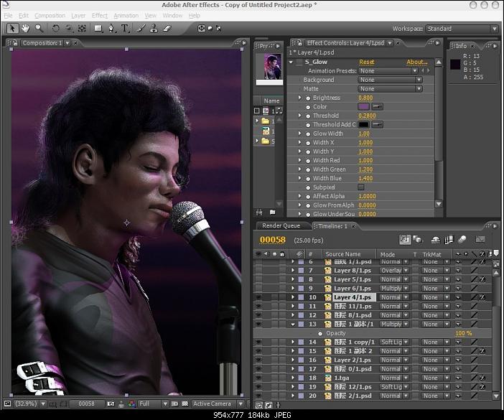Open the Effect menu
The height and width of the screenshot is (420, 504).
100,15
